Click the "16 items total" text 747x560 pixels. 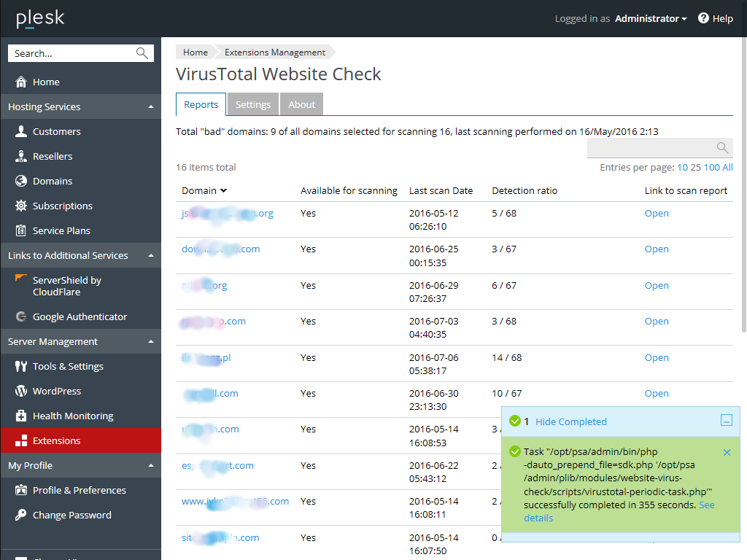(206, 167)
